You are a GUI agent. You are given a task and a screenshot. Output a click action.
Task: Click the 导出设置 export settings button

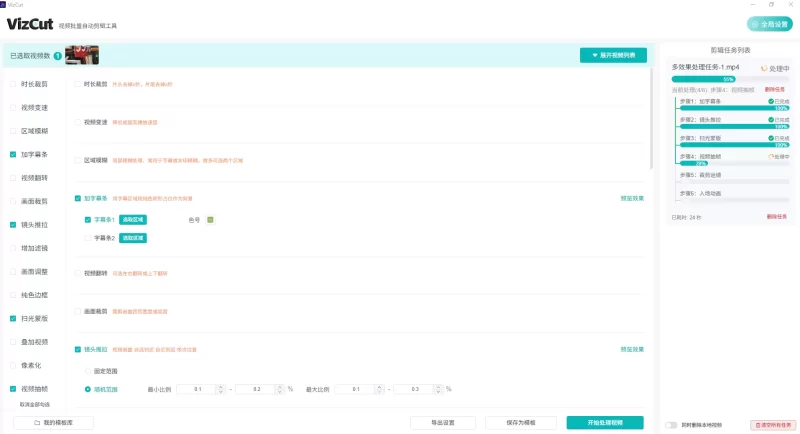[x=443, y=423]
